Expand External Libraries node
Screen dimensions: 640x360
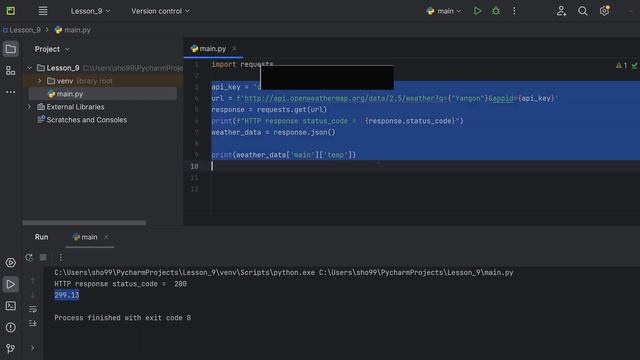pos(29,107)
